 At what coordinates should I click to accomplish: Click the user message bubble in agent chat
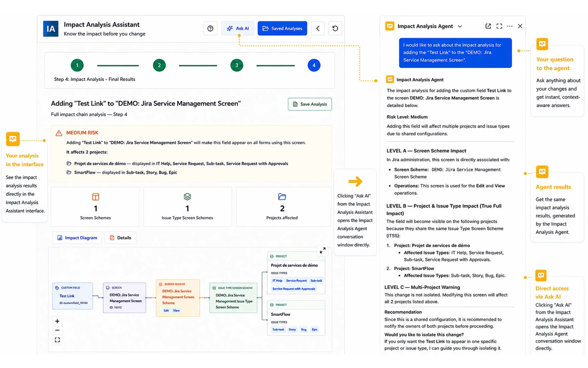(455, 52)
